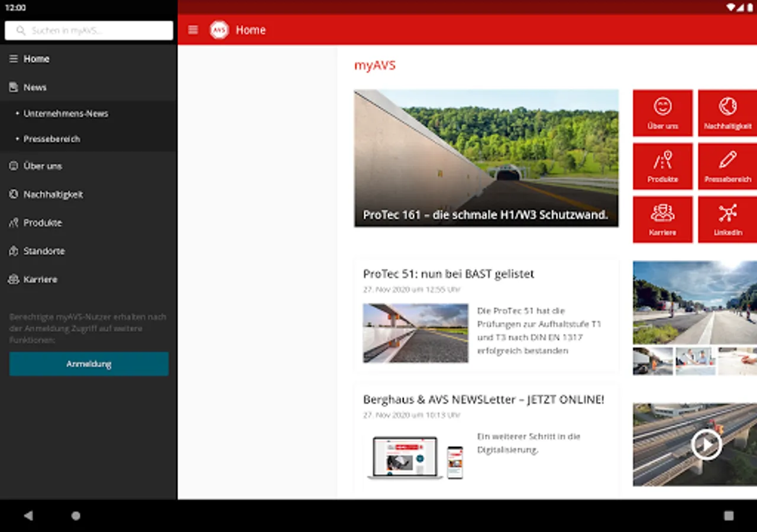Go to Karriere in sidebar
Image resolution: width=757 pixels, height=532 pixels.
(x=89, y=280)
